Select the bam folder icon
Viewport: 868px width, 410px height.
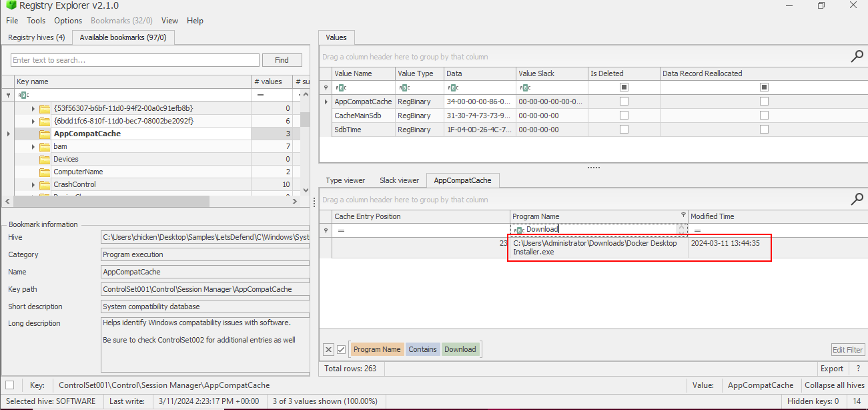coord(45,146)
